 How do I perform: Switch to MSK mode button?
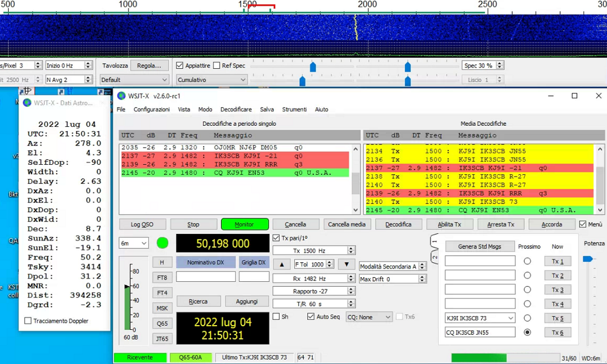[x=162, y=308]
